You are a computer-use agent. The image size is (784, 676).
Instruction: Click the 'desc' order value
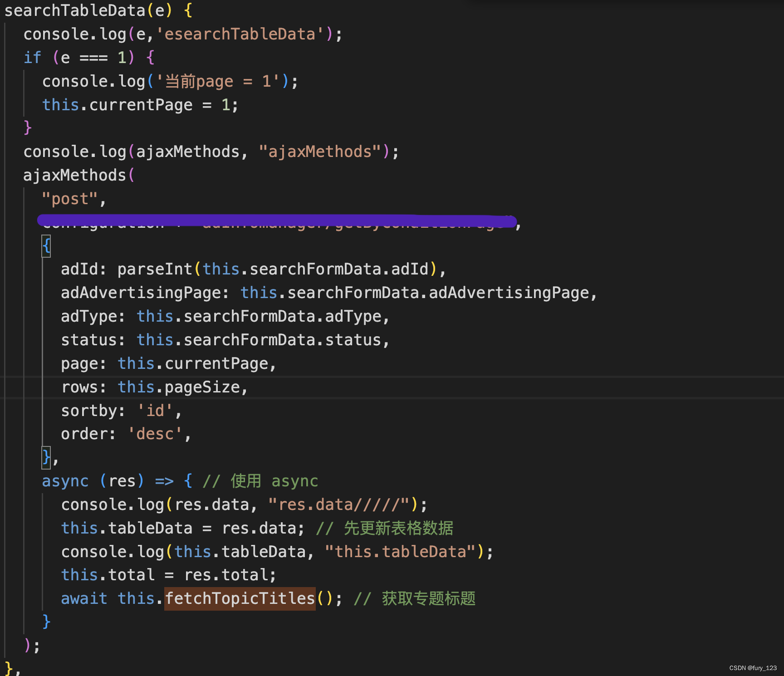tap(155, 434)
